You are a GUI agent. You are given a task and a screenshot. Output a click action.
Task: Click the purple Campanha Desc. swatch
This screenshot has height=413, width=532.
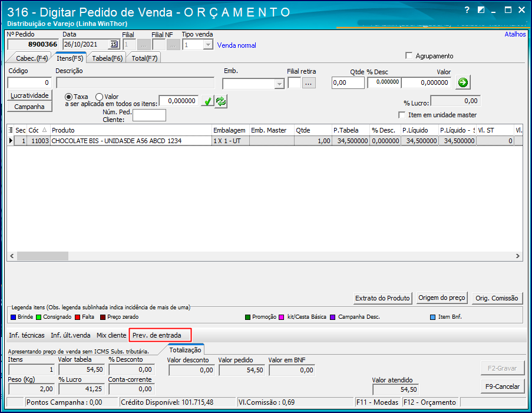pos(333,317)
